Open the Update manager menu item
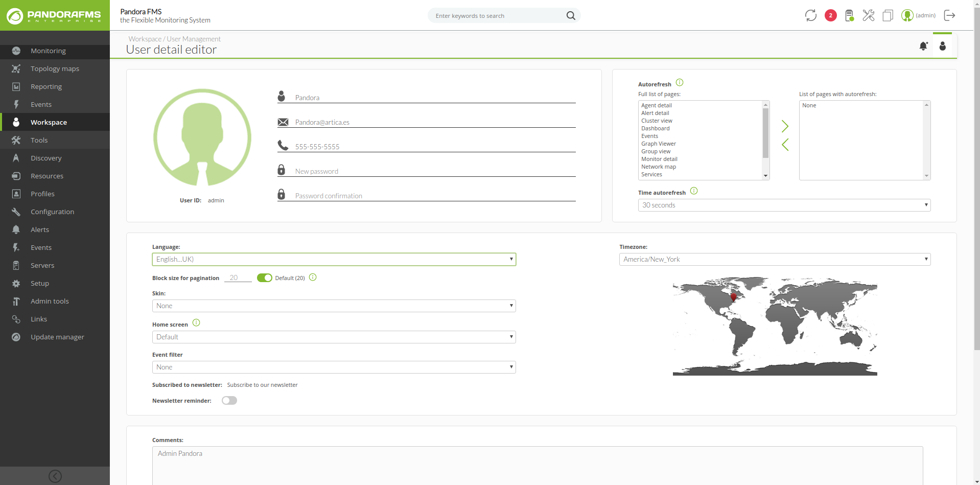The height and width of the screenshot is (485, 980). pyautogui.click(x=55, y=337)
